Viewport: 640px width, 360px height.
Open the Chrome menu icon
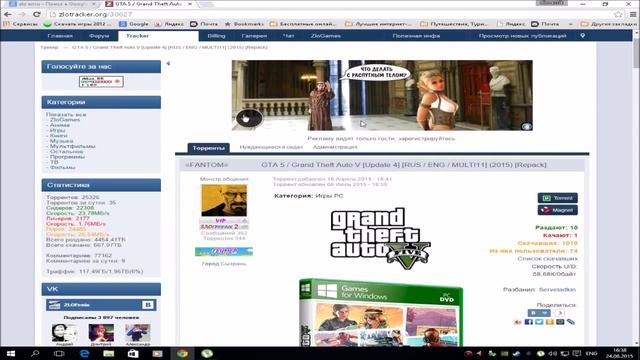tap(633, 14)
